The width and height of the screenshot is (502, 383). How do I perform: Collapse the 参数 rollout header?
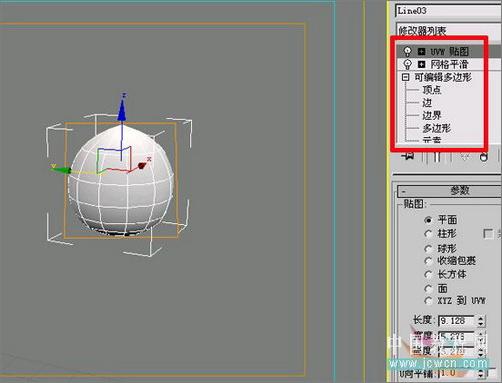(x=449, y=191)
